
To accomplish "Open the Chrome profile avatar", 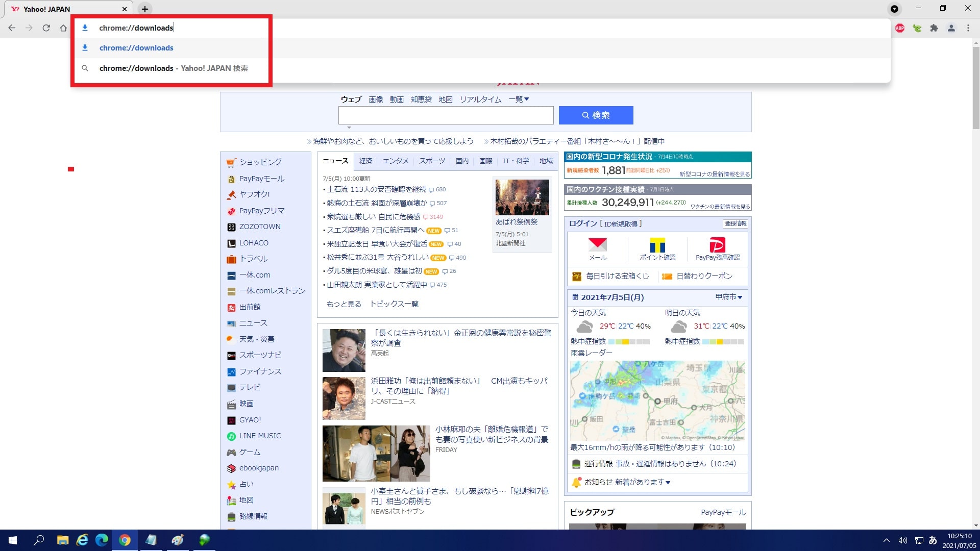I will 951,28.
